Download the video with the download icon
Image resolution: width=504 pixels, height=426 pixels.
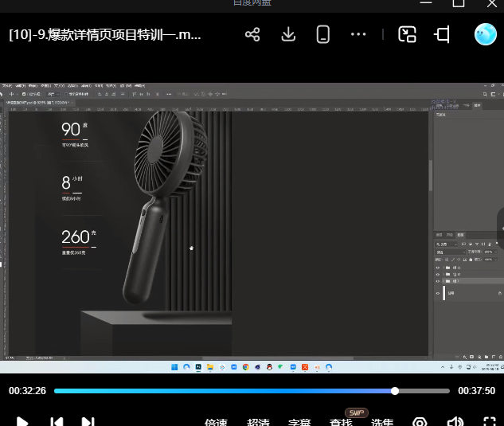coord(288,34)
